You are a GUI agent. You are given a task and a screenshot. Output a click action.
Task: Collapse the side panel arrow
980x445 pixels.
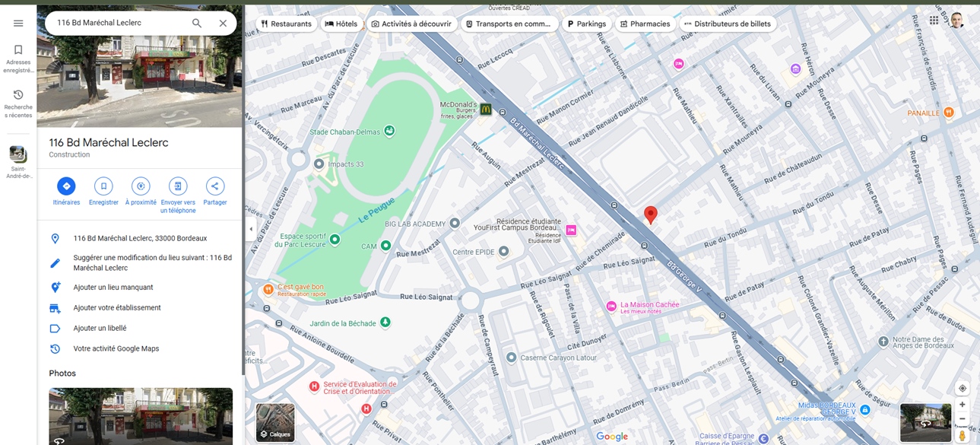tap(251, 229)
